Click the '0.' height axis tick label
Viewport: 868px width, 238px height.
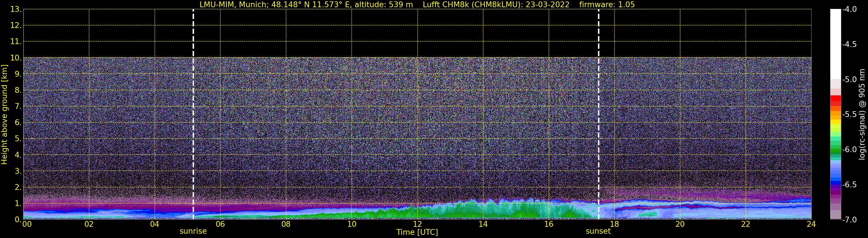click(18, 220)
